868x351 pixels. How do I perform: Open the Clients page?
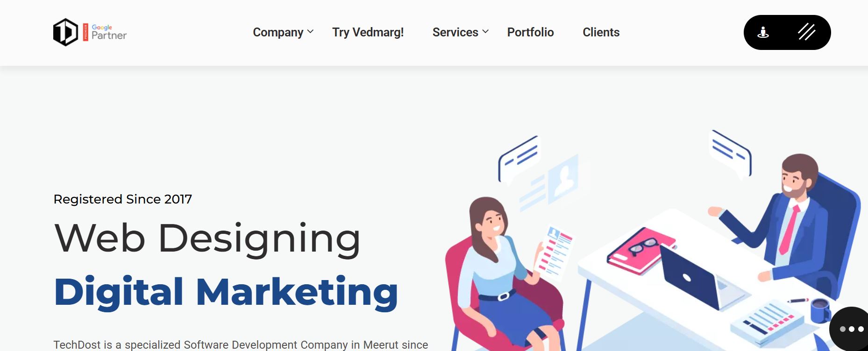pos(601,32)
